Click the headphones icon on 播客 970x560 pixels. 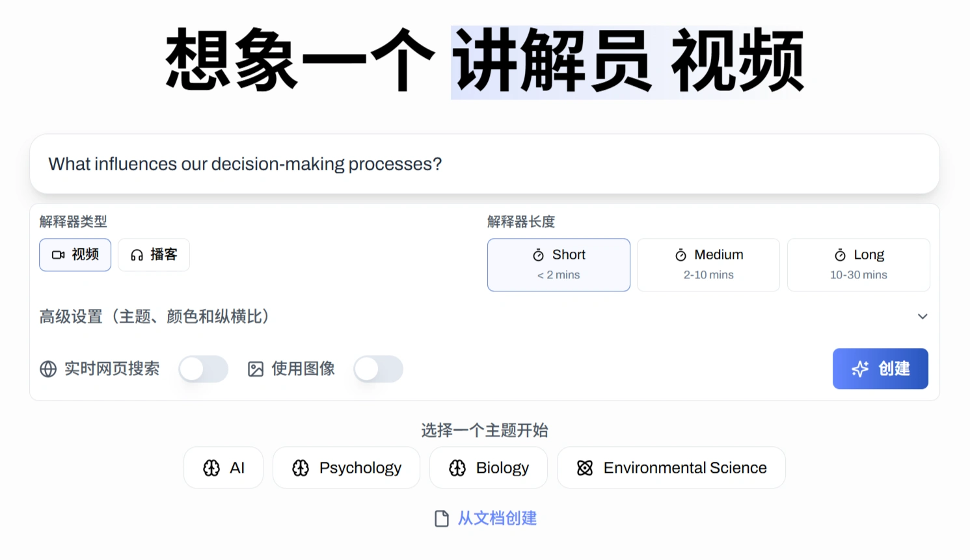point(137,255)
